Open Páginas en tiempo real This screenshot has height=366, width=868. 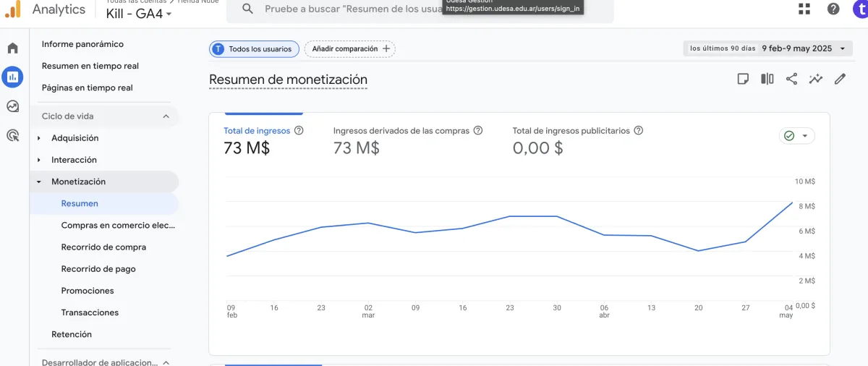[88, 88]
